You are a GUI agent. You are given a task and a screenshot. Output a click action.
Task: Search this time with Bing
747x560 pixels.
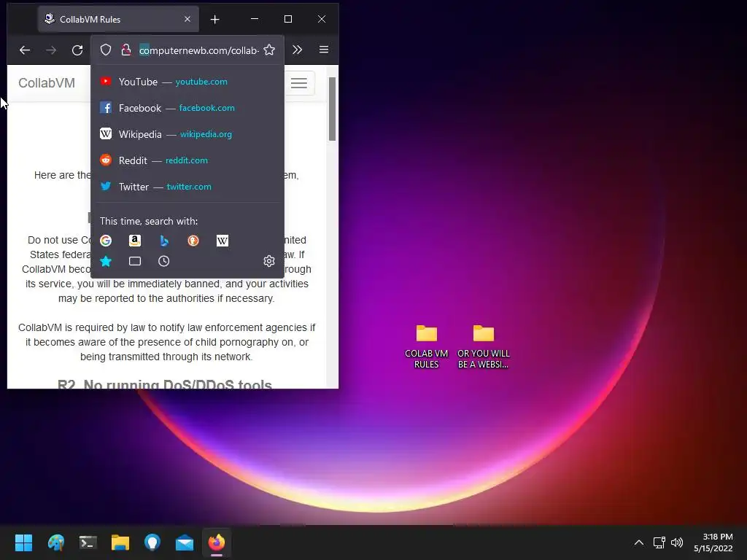[x=164, y=241]
